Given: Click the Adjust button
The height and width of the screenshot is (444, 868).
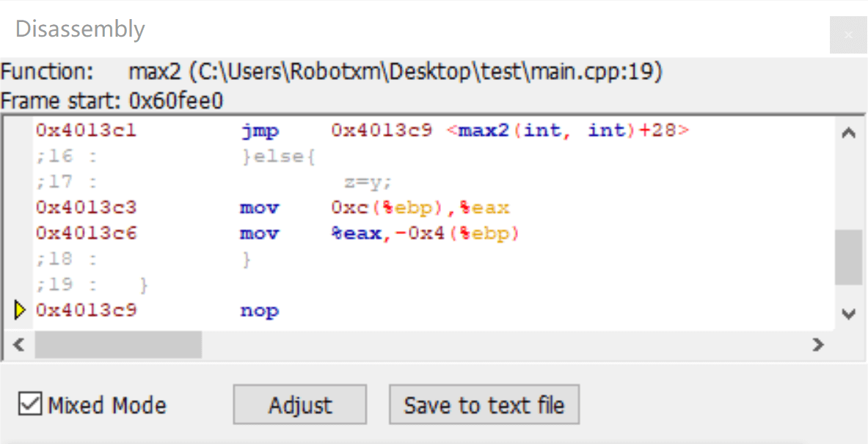Looking at the screenshot, I should coord(299,405).
